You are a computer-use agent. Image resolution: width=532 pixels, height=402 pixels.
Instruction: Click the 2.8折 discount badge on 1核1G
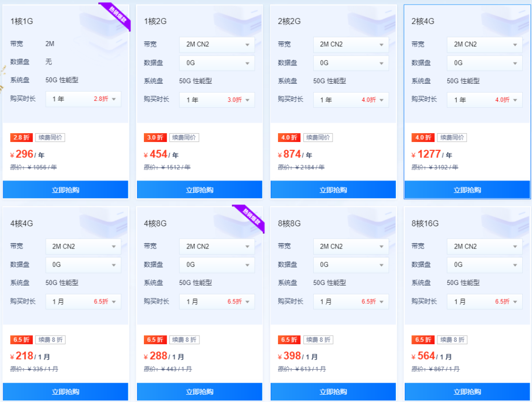coord(21,137)
